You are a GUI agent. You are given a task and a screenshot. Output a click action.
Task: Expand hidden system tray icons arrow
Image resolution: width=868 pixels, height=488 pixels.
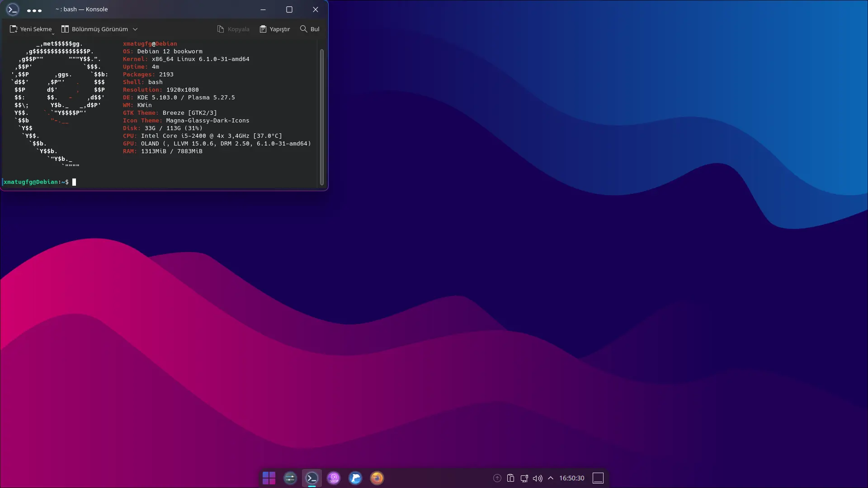click(x=551, y=478)
